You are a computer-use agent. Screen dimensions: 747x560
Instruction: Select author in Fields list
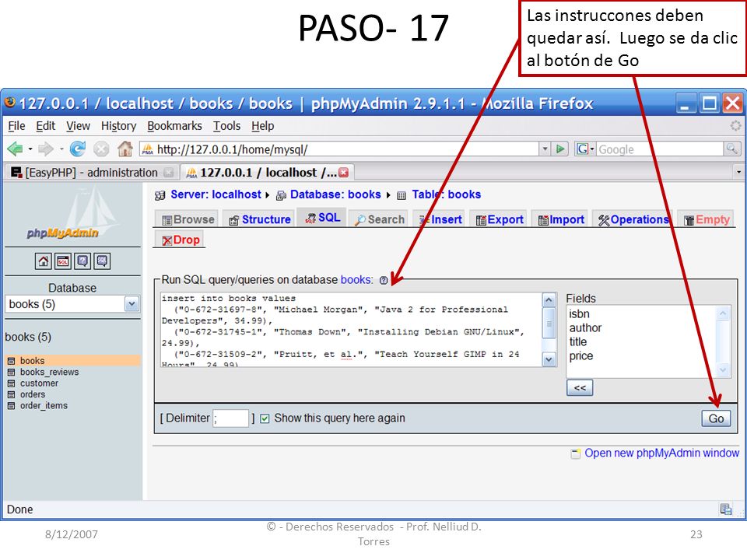coord(585,327)
